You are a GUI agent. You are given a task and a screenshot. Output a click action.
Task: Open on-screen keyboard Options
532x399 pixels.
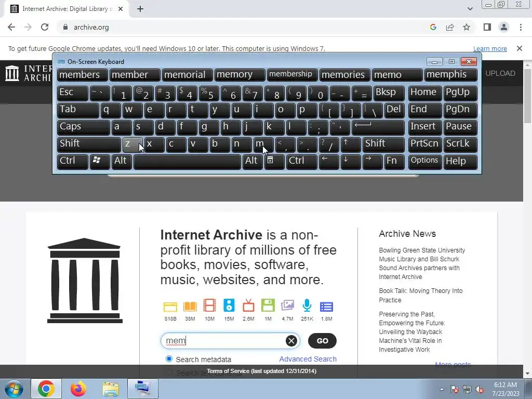(x=425, y=162)
